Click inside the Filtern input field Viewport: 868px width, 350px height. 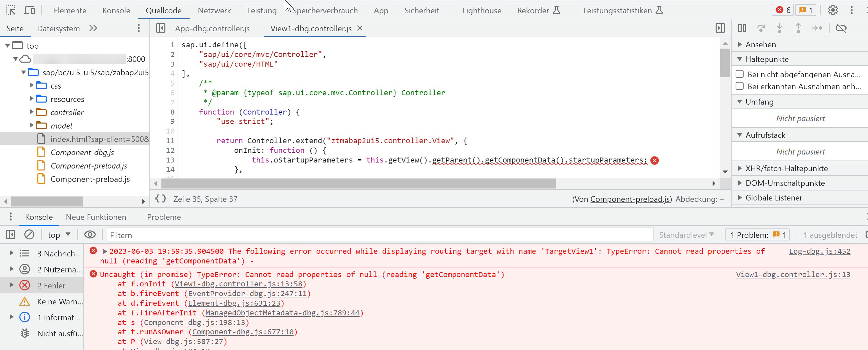pyautogui.click(x=236, y=235)
